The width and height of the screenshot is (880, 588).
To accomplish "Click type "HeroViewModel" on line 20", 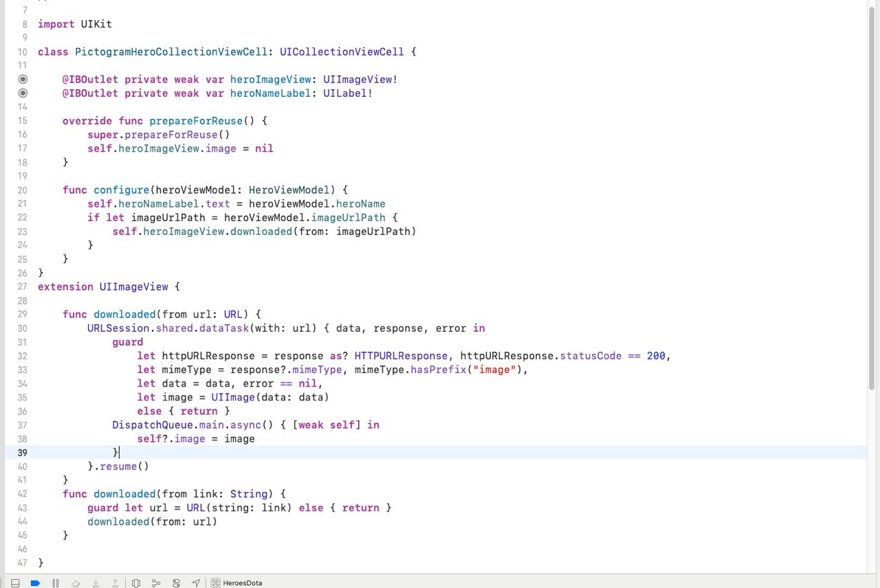I will click(289, 190).
